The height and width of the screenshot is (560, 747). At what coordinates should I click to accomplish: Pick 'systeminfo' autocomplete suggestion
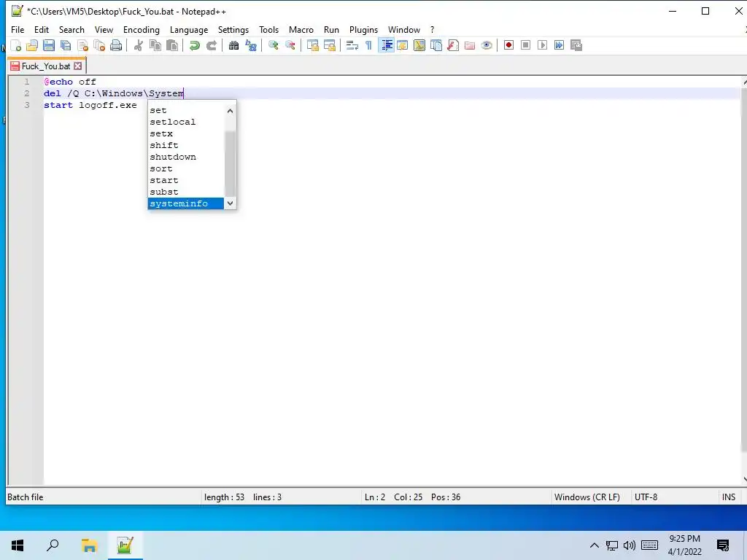[x=186, y=203]
